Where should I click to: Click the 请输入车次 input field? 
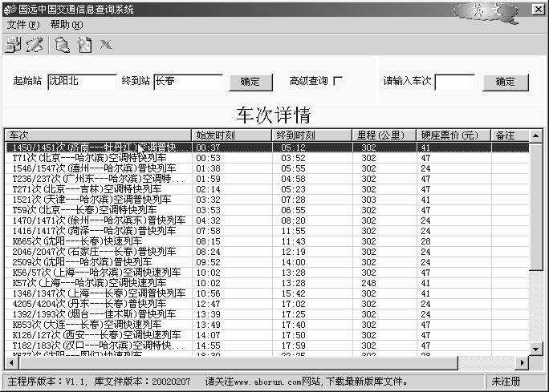coord(454,82)
